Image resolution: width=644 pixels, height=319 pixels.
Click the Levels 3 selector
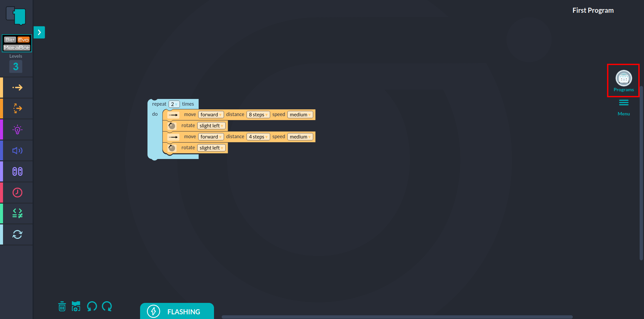point(16,66)
